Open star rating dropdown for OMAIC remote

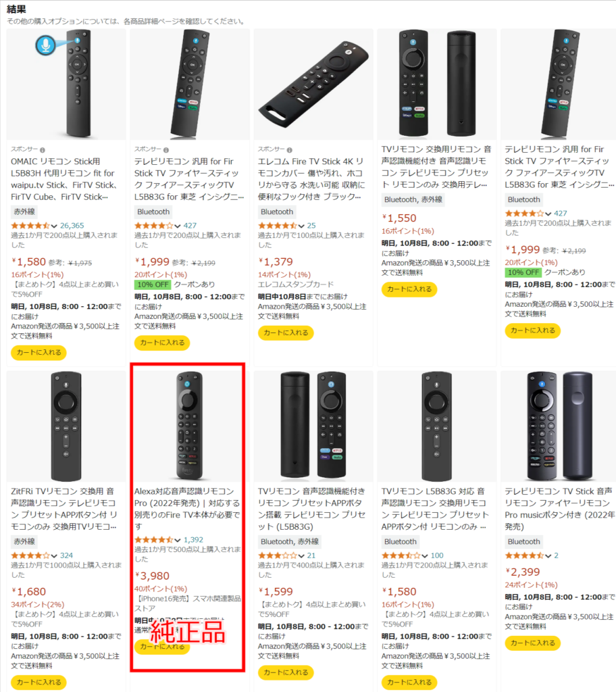click(x=54, y=226)
